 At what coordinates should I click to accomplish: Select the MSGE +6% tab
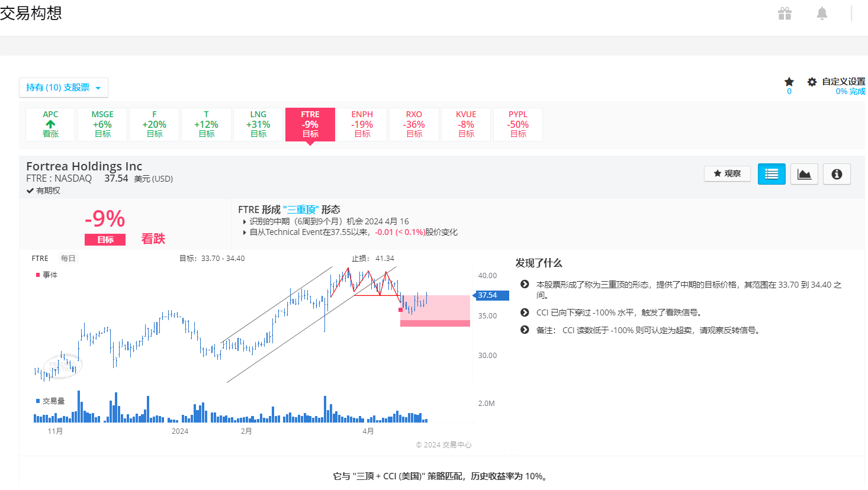102,124
